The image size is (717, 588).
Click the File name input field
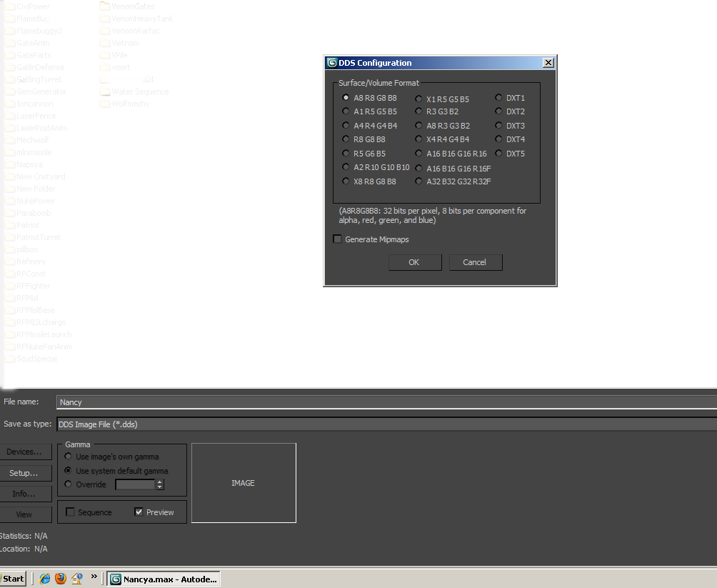click(x=386, y=402)
